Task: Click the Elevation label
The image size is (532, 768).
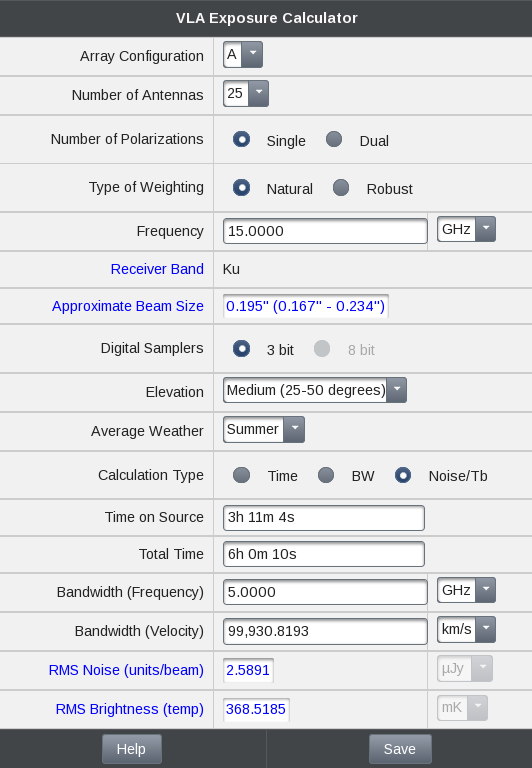Action: point(175,392)
